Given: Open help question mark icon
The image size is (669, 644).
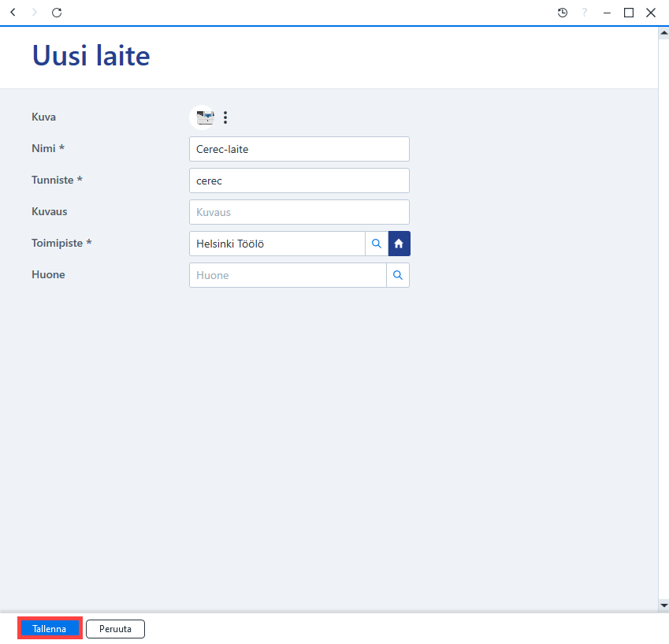Looking at the screenshot, I should pos(584,13).
